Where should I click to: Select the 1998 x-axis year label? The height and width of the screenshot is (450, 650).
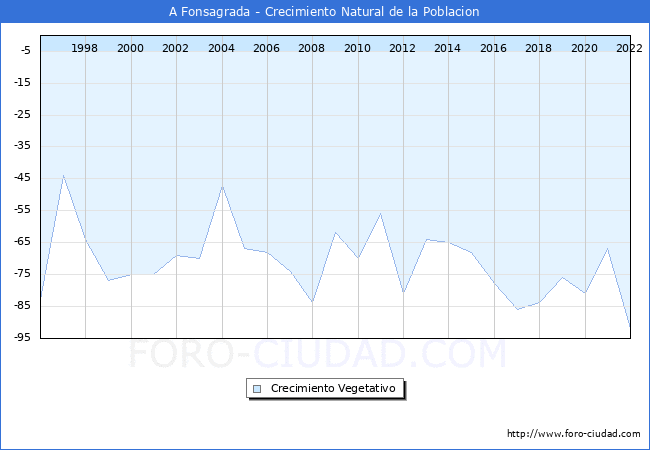[x=85, y=48]
